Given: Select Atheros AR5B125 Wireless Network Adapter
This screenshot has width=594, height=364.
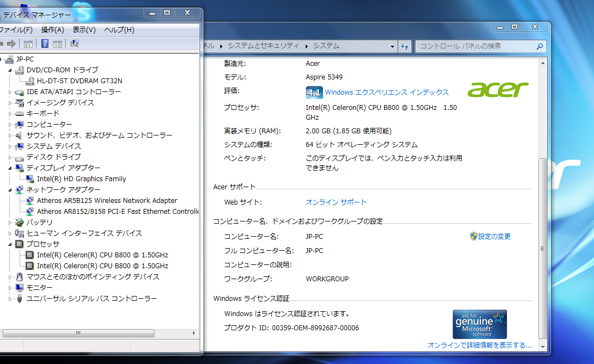Looking at the screenshot, I should click(x=107, y=201).
